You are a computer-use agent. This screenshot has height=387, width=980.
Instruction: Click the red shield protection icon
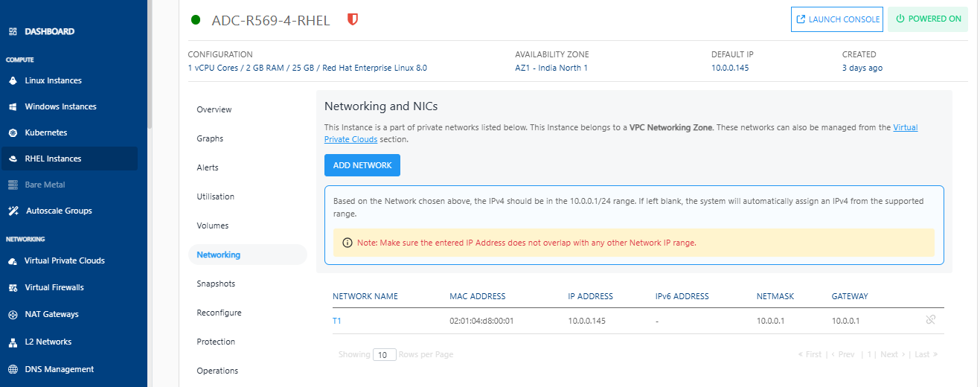[x=353, y=20]
